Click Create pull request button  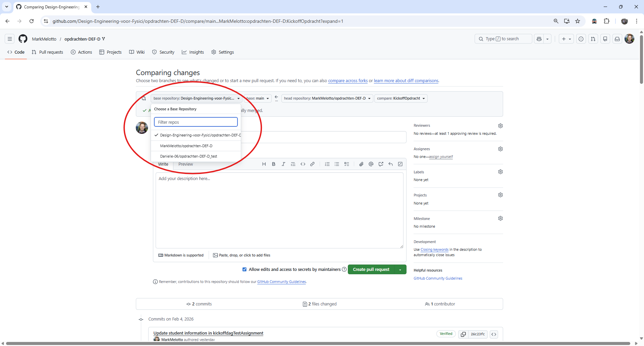371,270
